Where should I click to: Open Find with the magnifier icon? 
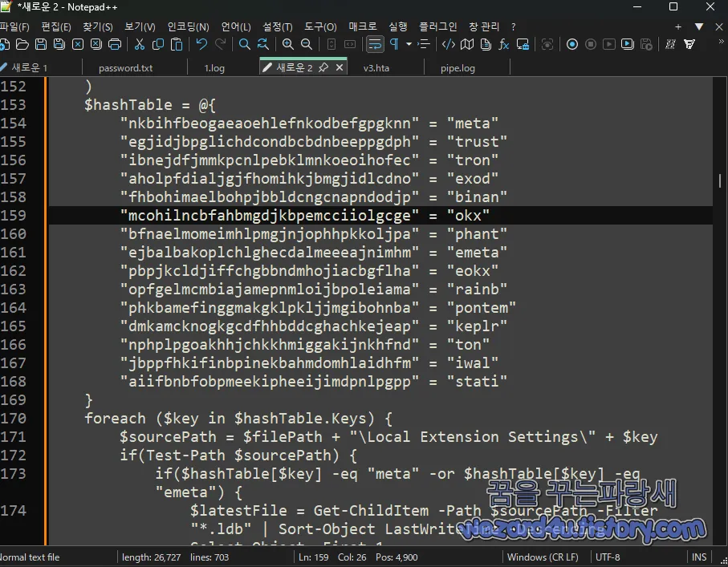[x=244, y=45]
